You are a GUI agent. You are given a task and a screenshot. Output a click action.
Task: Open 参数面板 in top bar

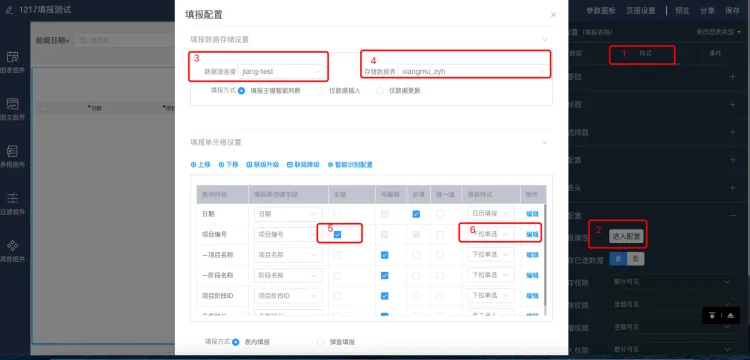[601, 11]
